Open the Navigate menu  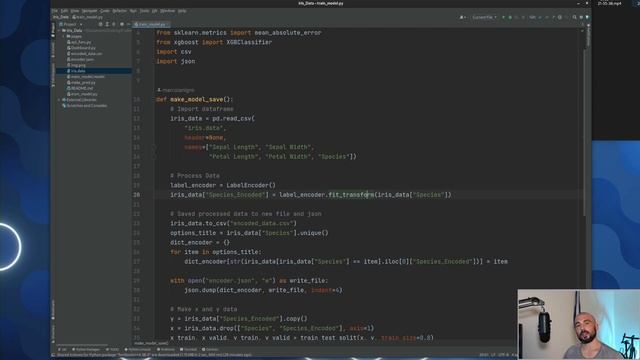tap(89, 11)
